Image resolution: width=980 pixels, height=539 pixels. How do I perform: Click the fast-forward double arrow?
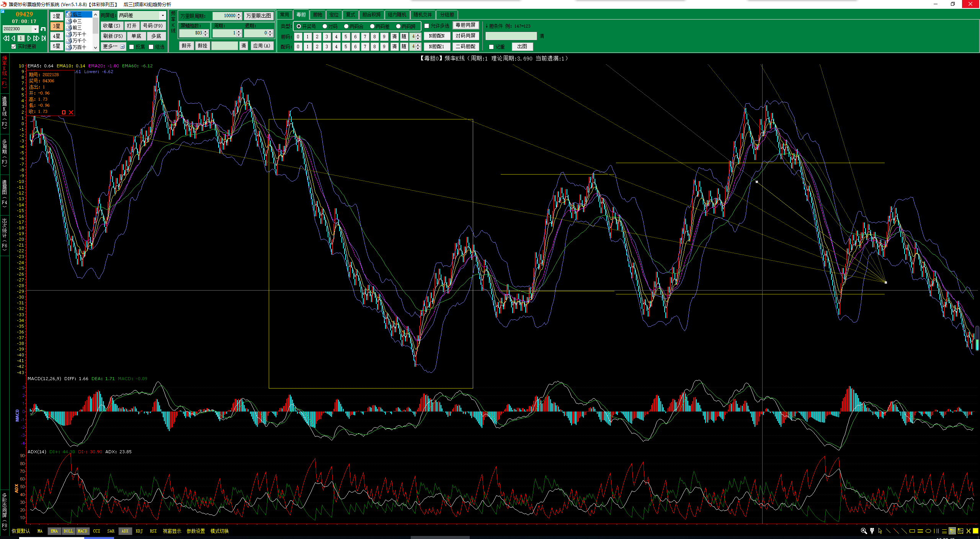tap(36, 38)
